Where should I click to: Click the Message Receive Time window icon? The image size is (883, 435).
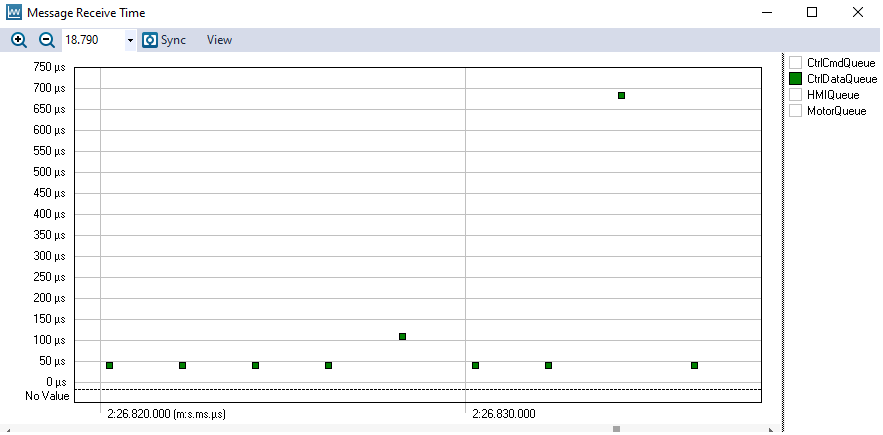(14, 12)
